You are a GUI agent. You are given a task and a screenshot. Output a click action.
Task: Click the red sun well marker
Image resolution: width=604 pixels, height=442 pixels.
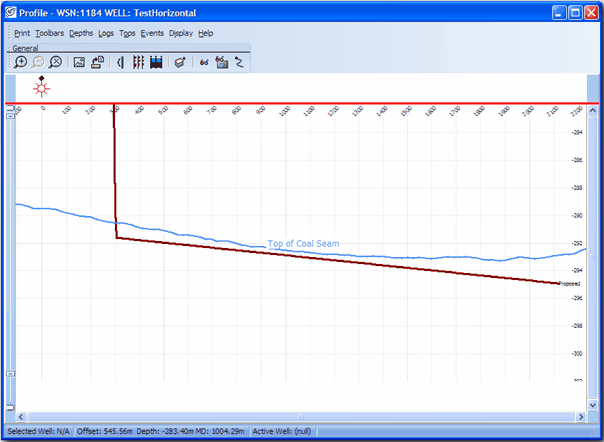42,87
